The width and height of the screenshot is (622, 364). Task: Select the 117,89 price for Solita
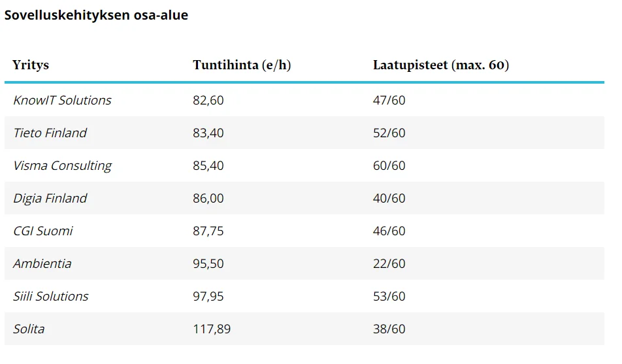212,329
